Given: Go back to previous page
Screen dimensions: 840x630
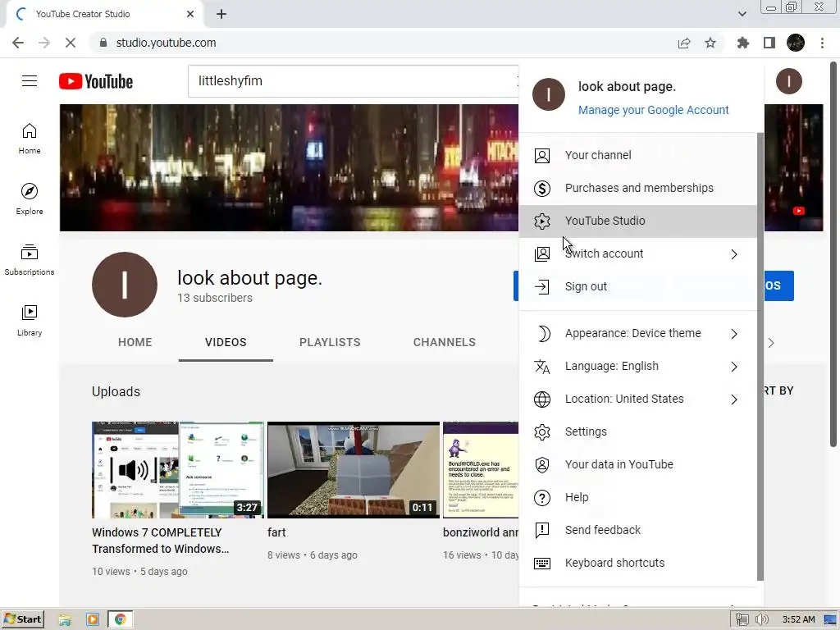Looking at the screenshot, I should pos(18,43).
